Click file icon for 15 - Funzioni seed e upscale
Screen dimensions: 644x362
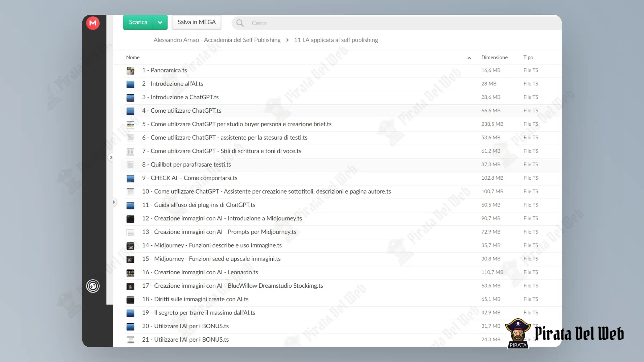[x=130, y=259]
